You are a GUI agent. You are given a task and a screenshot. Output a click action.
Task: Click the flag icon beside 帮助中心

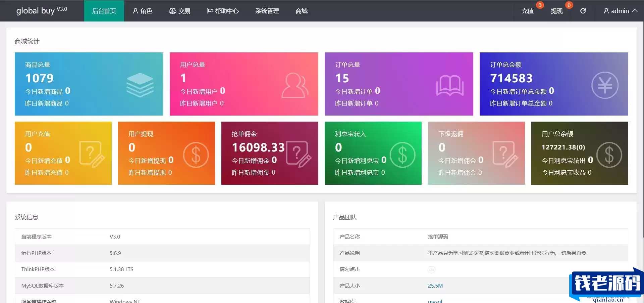click(x=210, y=11)
